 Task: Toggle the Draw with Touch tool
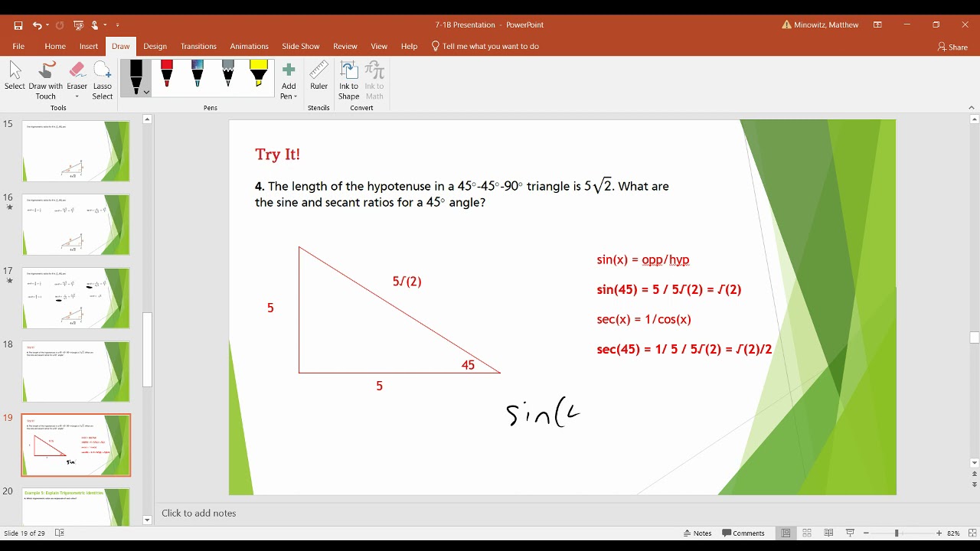point(46,80)
